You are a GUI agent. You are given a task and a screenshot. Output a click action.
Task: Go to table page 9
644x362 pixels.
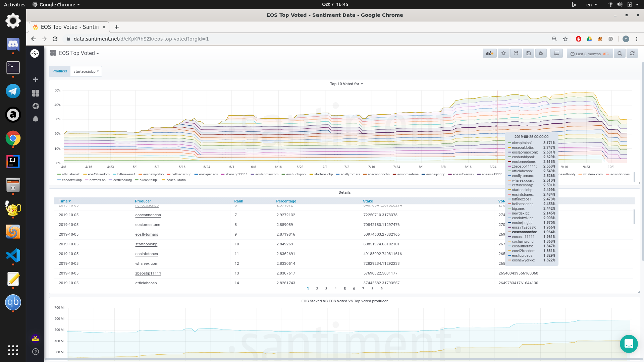[x=381, y=289]
